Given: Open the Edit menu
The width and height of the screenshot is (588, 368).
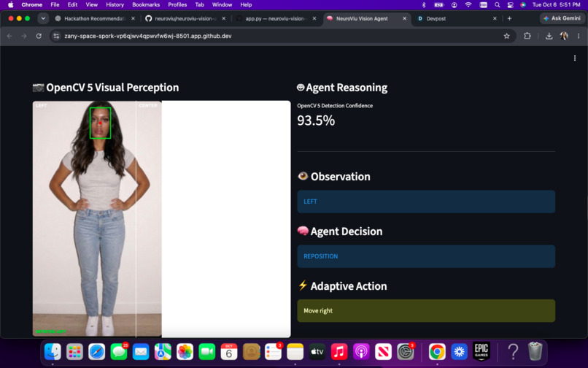Looking at the screenshot, I should [x=72, y=5].
